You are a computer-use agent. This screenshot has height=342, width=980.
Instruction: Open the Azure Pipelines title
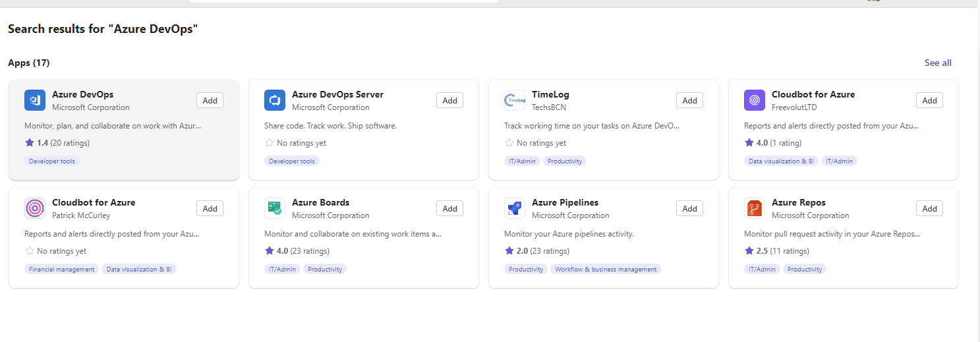[565, 202]
